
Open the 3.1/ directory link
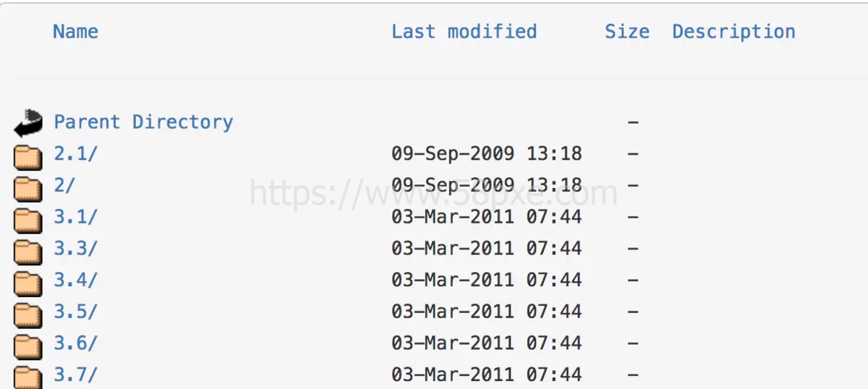pyautogui.click(x=75, y=217)
